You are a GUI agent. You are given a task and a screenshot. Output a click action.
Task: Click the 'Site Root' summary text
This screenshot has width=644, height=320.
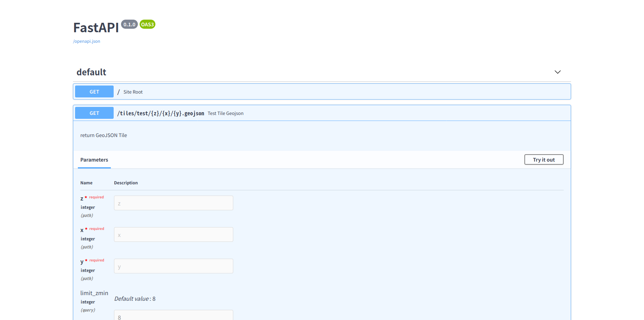tap(133, 92)
